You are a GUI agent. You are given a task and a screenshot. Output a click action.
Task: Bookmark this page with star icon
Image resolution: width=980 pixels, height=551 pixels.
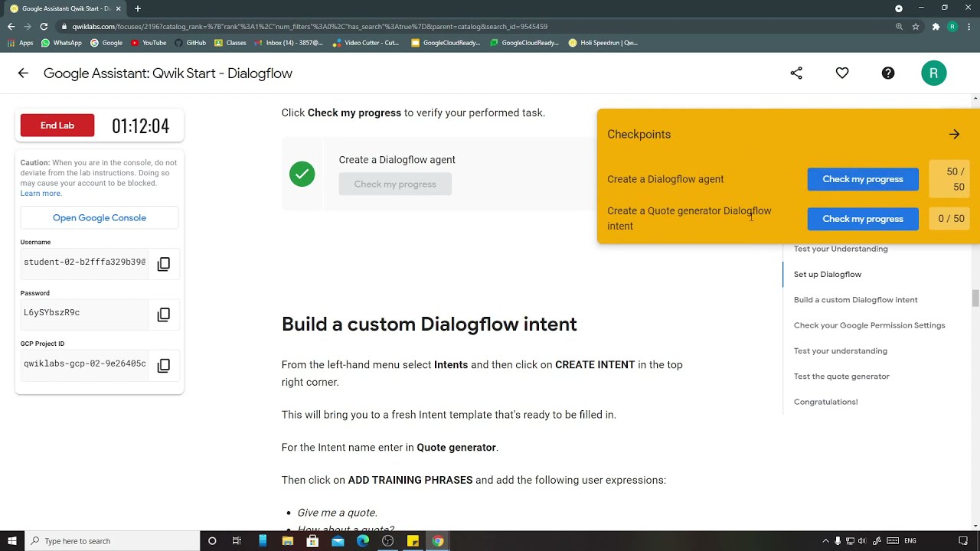915,26
